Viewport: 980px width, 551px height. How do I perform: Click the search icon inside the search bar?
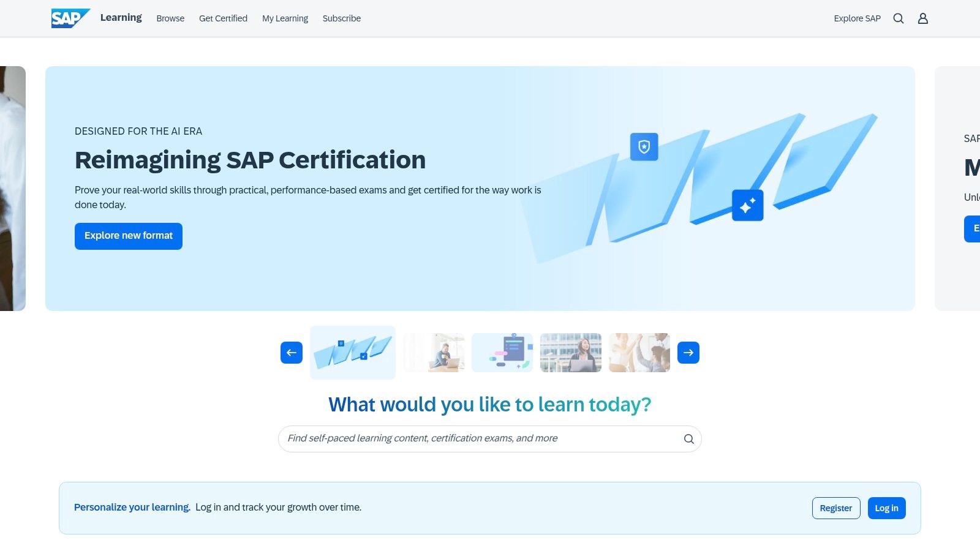tap(688, 439)
